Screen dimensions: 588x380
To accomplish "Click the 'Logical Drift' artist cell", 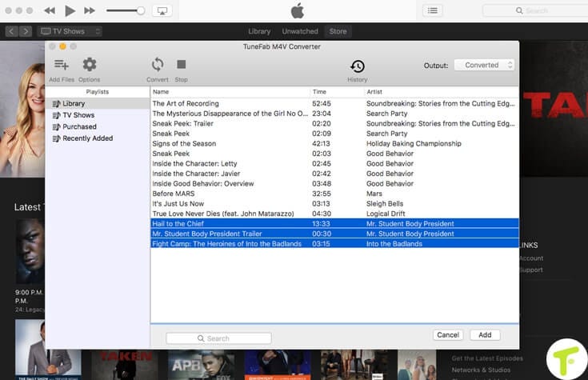I will [x=386, y=214].
